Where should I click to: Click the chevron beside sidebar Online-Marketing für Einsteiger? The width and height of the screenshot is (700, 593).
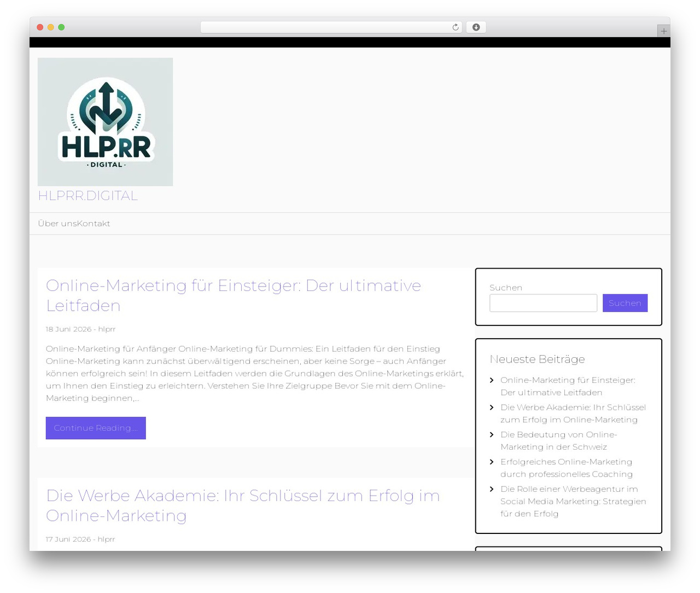(x=492, y=380)
